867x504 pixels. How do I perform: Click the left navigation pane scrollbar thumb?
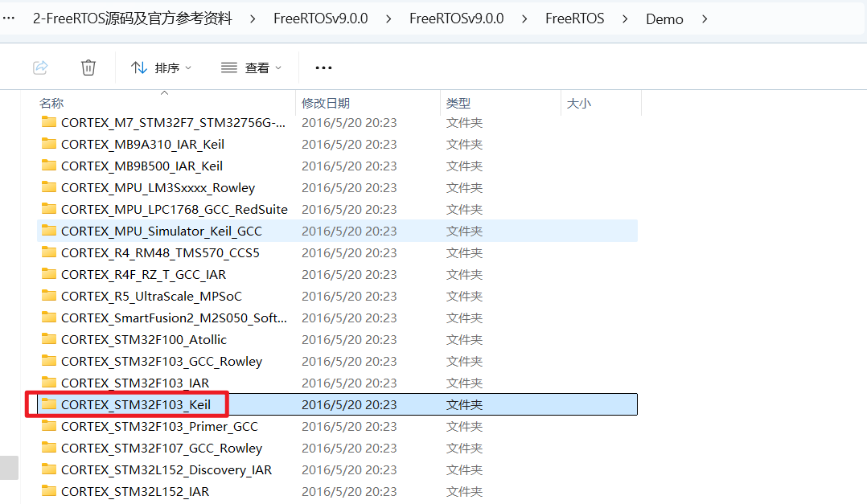[9, 468]
